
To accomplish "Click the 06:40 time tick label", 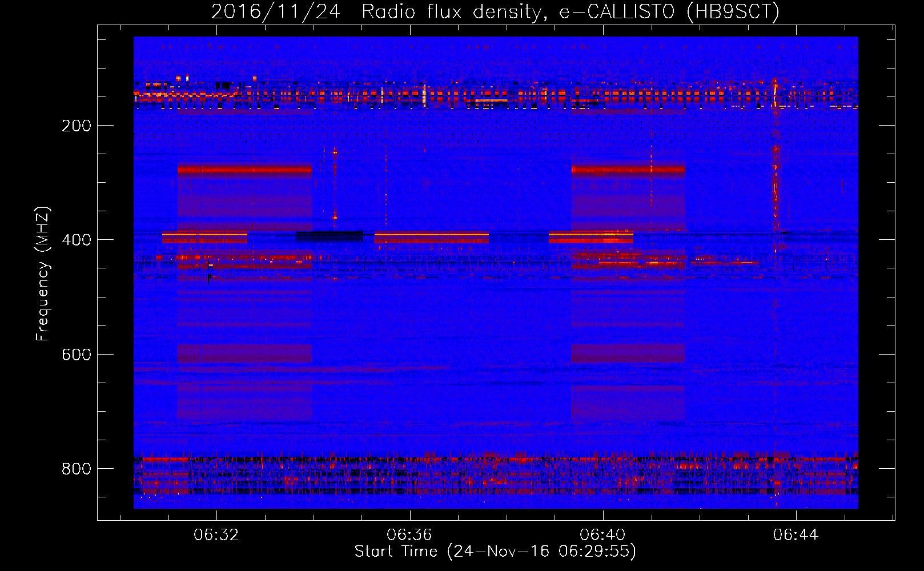I will click(x=602, y=535).
